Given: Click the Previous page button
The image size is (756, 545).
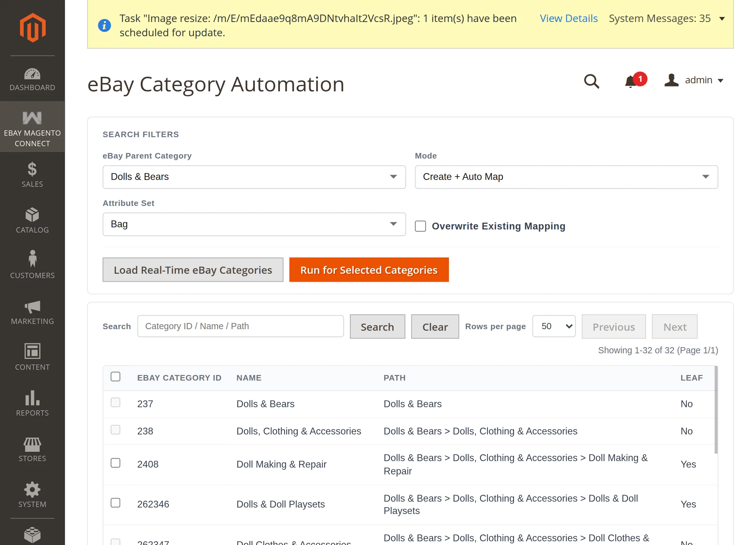Looking at the screenshot, I should [x=614, y=326].
